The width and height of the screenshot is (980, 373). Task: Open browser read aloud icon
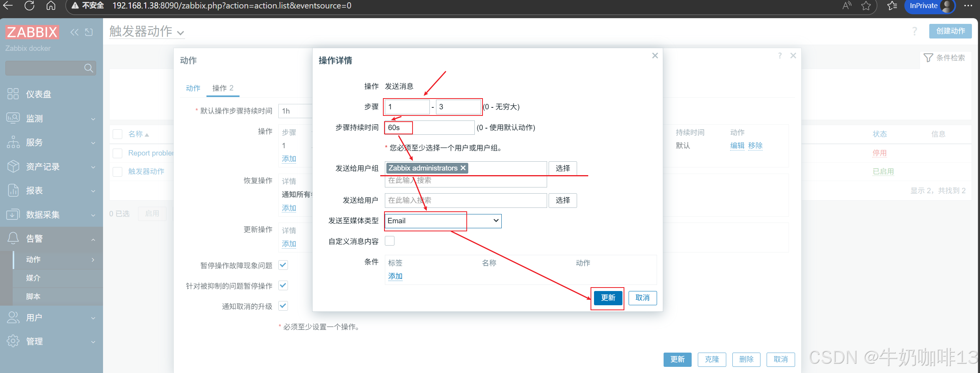(847, 5)
